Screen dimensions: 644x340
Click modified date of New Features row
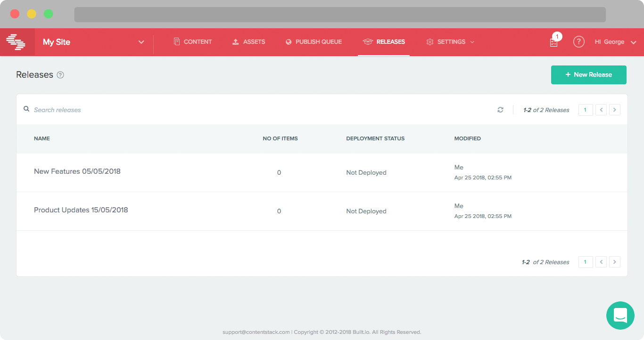[x=483, y=178]
